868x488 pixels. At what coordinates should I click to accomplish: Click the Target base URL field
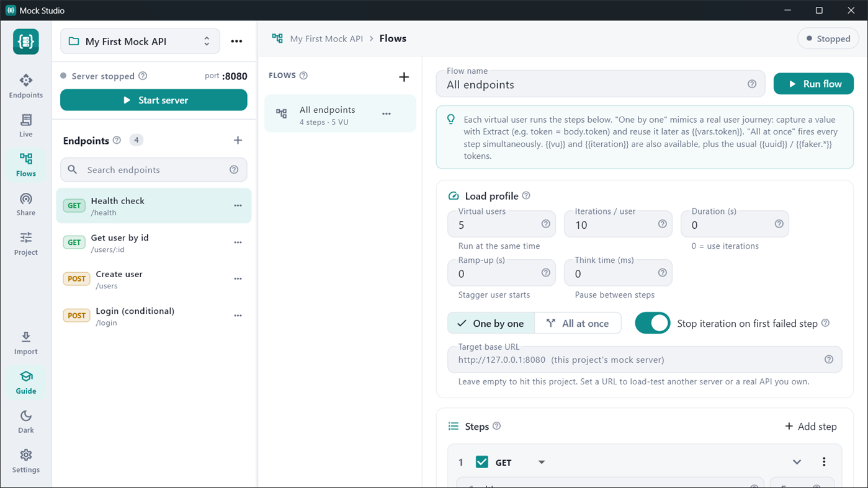tap(645, 360)
